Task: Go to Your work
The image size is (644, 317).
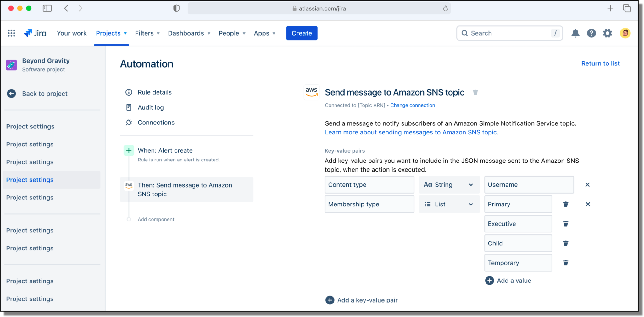Action: [72, 33]
